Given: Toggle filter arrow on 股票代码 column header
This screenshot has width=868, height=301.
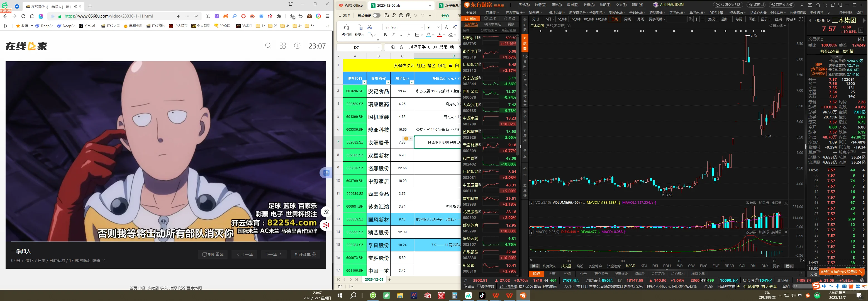Looking at the screenshot, I should coord(364,82).
